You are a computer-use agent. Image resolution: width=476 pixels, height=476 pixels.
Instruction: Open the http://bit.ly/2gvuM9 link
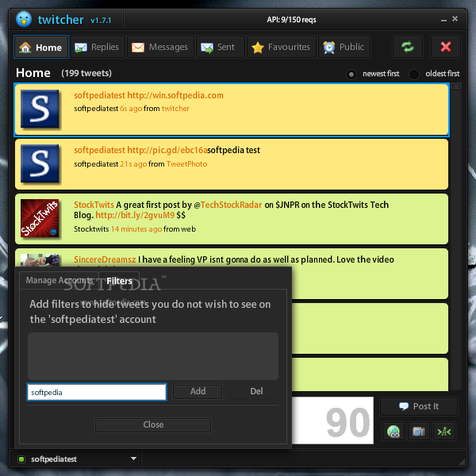point(135,215)
